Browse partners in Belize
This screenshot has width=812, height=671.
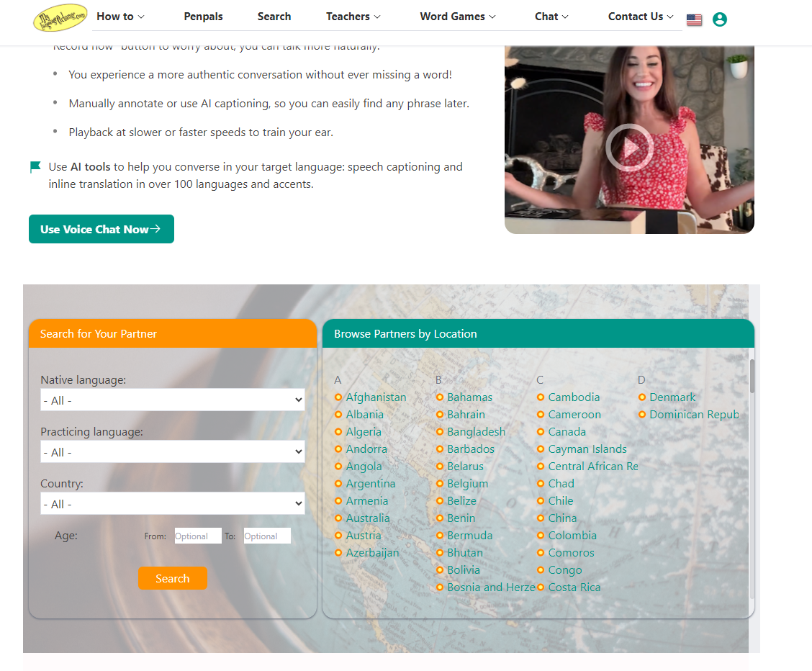pyautogui.click(x=462, y=500)
